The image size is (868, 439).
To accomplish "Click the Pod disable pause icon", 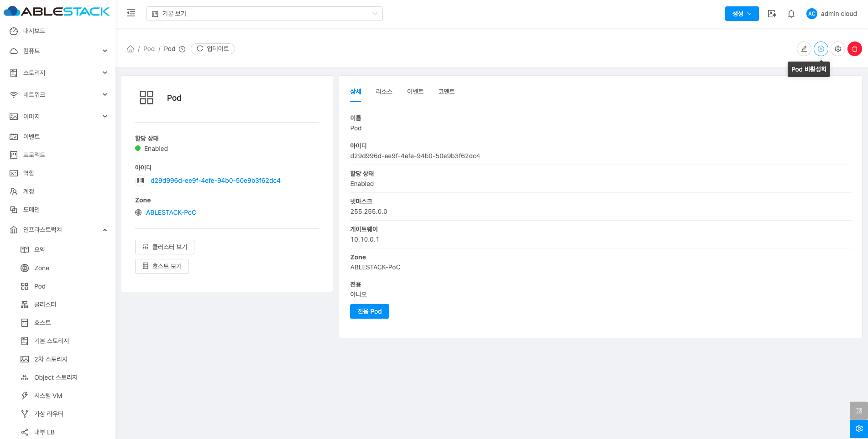I will click(x=821, y=49).
